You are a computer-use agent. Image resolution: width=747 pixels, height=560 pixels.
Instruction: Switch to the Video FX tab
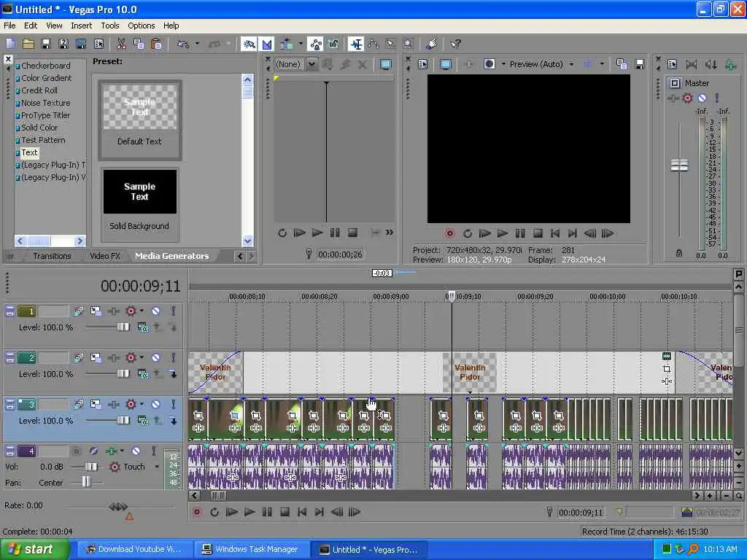(x=105, y=256)
